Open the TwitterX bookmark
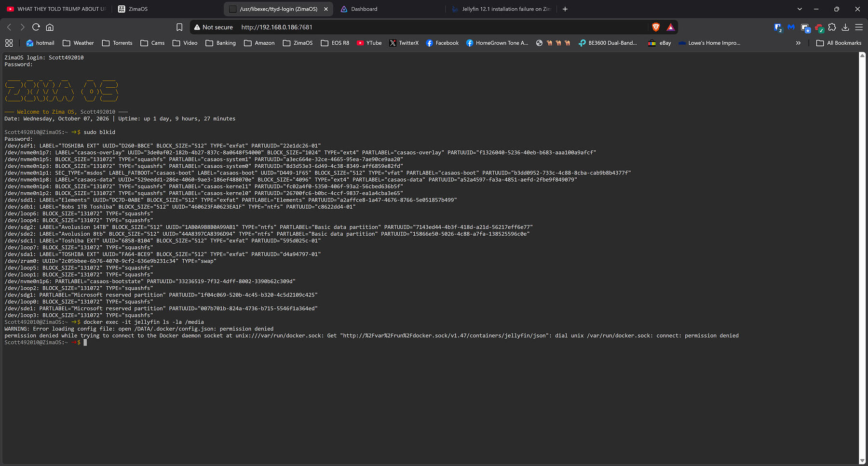This screenshot has width=868, height=466. point(404,43)
